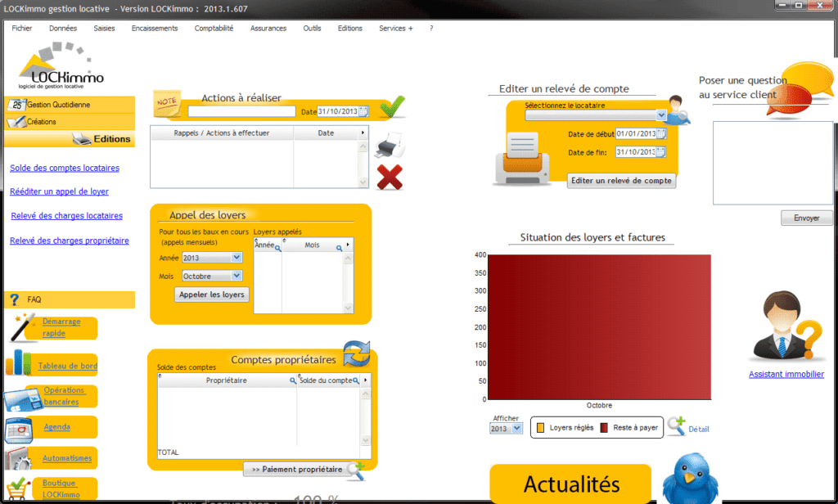838x504 pixels.
Task: Click the green checkmark validate icon
Action: tap(393, 107)
